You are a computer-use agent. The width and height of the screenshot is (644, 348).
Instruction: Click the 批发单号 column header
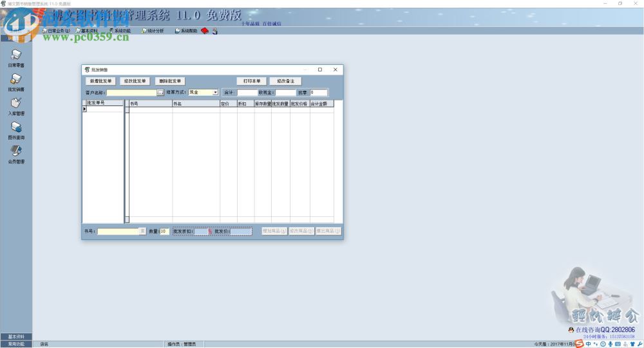105,103
